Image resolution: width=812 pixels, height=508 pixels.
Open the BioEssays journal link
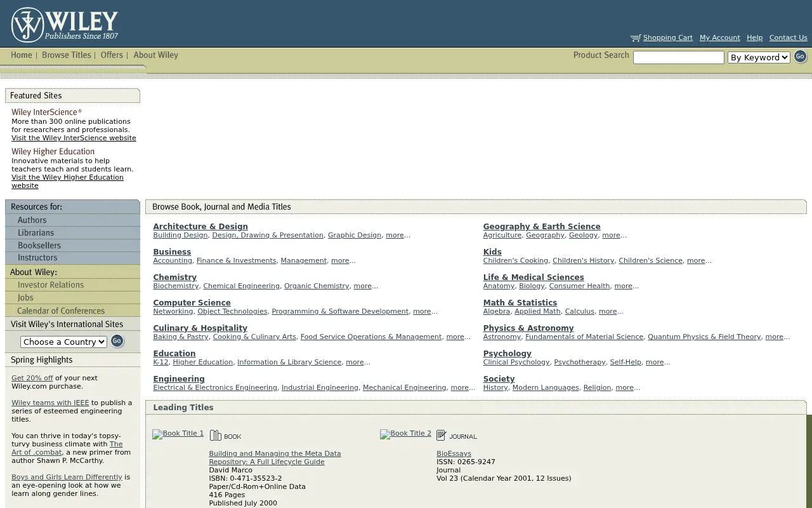tap(454, 454)
